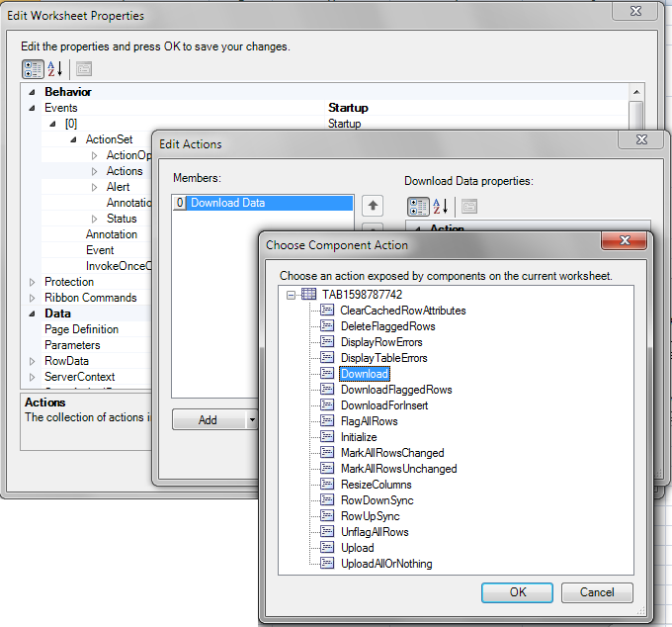Click icon next to ClearCachedRowAttributes

point(327,311)
